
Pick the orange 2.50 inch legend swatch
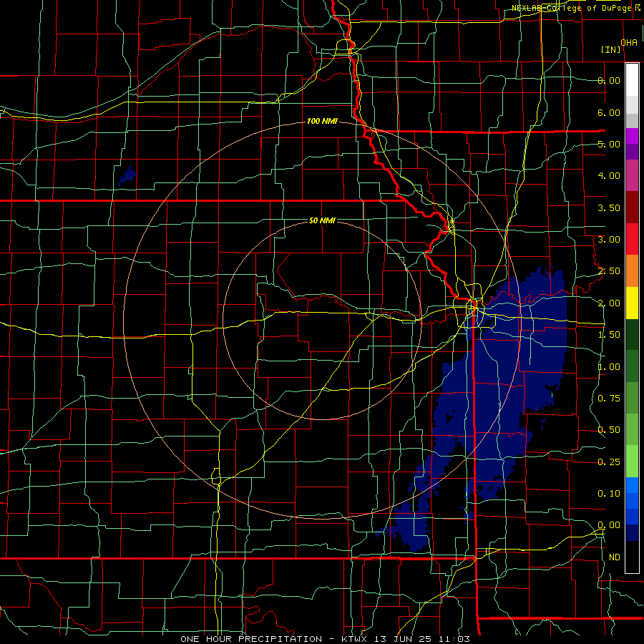pyautogui.click(x=632, y=270)
